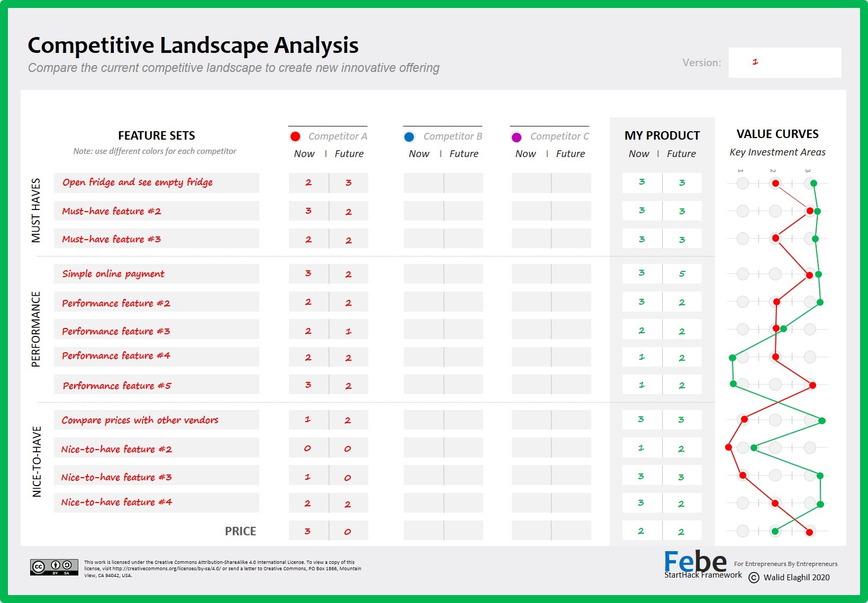The height and width of the screenshot is (603, 868).
Task: Click the PRICE row label
Action: point(240,531)
